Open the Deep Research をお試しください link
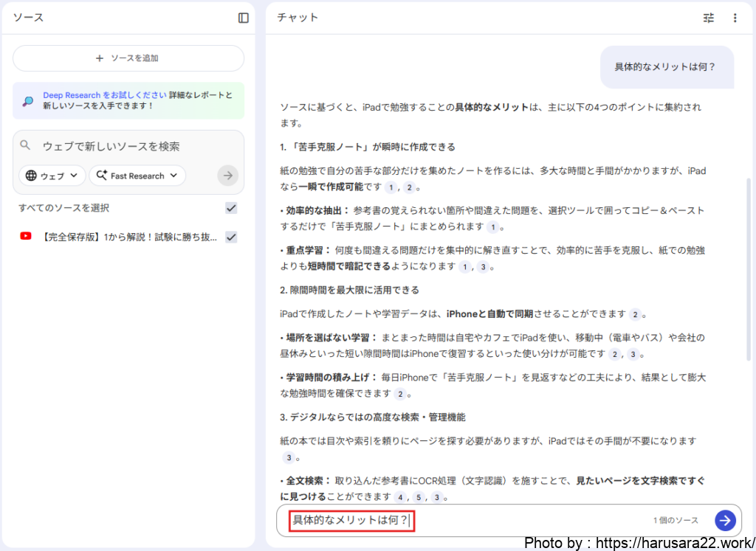The width and height of the screenshot is (756, 551). 104,95
